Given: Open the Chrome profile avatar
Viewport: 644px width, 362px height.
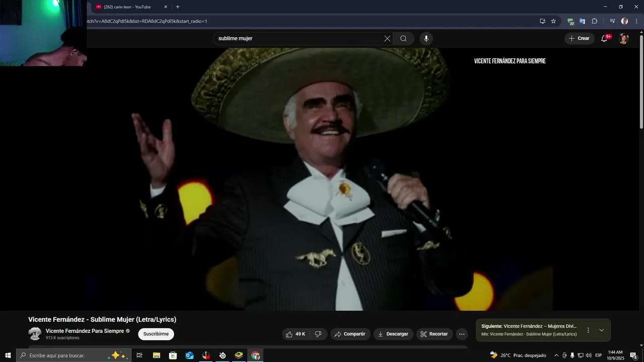Looking at the screenshot, I should [624, 21].
